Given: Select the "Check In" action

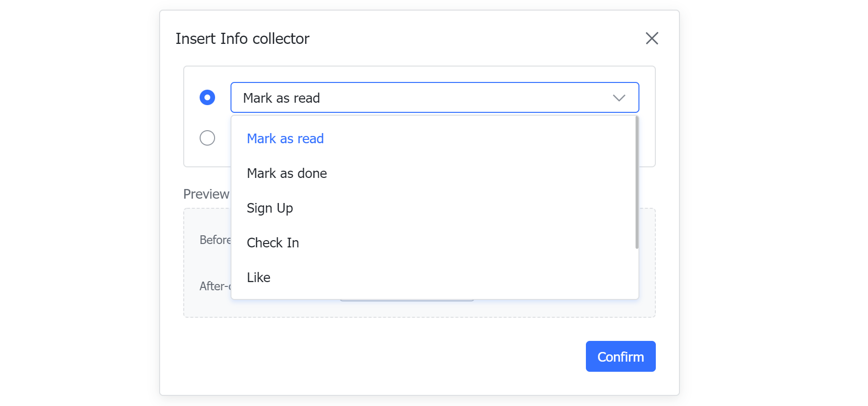Looking at the screenshot, I should pos(273,243).
